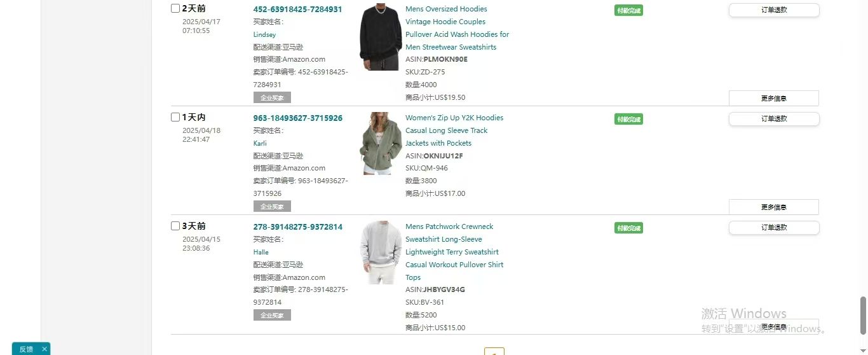
Task: Click 订单退款 button for Halle's order
Action: (x=774, y=228)
